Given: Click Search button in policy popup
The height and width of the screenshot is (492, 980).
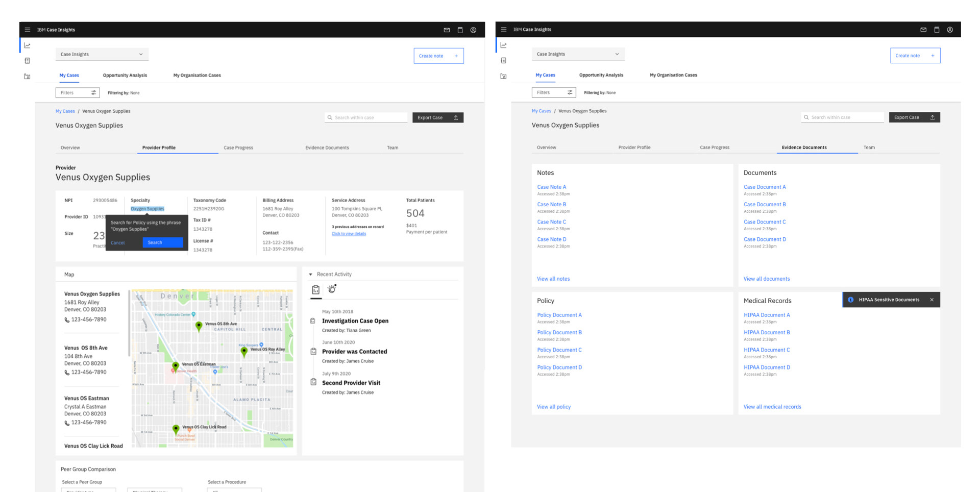Looking at the screenshot, I should tap(162, 243).
